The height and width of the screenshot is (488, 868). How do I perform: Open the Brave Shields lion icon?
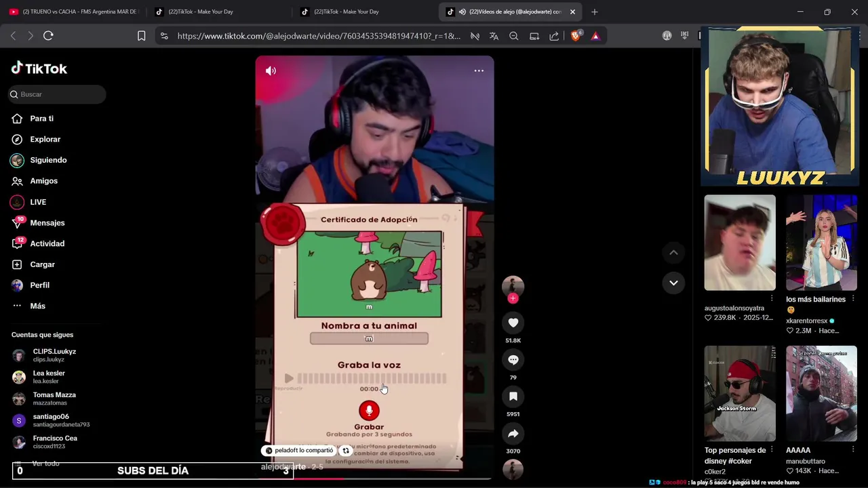tap(576, 36)
